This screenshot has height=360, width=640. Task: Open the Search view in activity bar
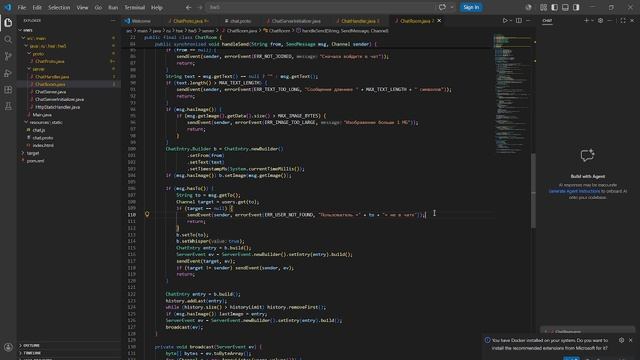pos(8,40)
